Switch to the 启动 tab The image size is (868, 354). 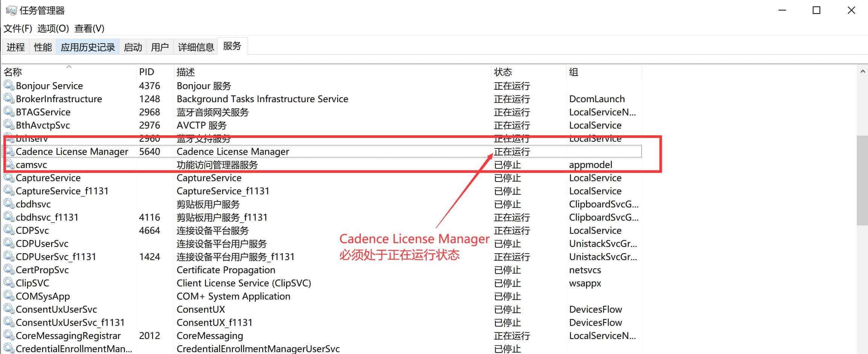(x=133, y=47)
